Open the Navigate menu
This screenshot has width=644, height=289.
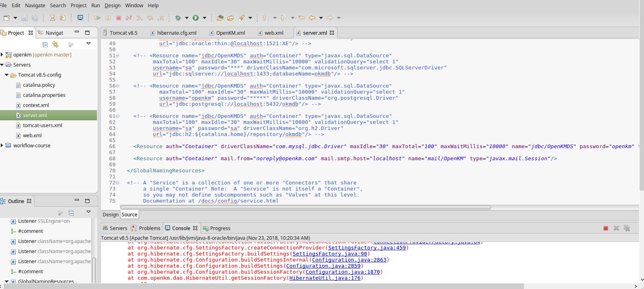(x=35, y=5)
